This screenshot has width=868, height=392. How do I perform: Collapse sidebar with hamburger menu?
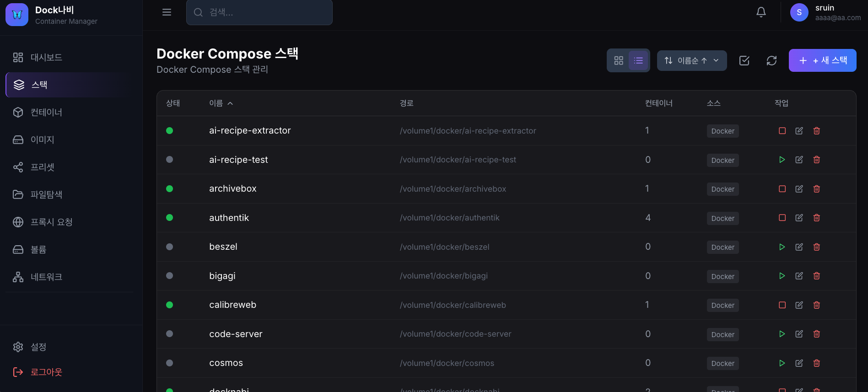click(x=167, y=12)
